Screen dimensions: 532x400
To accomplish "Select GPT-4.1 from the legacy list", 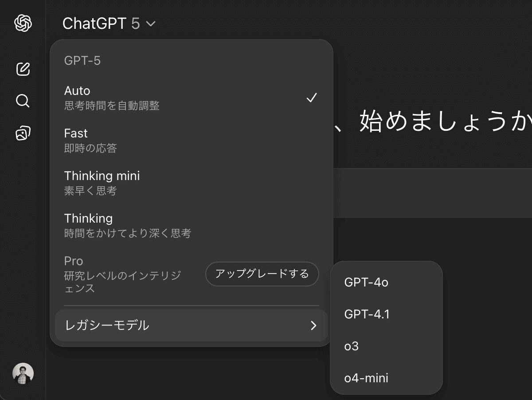I will (x=367, y=314).
